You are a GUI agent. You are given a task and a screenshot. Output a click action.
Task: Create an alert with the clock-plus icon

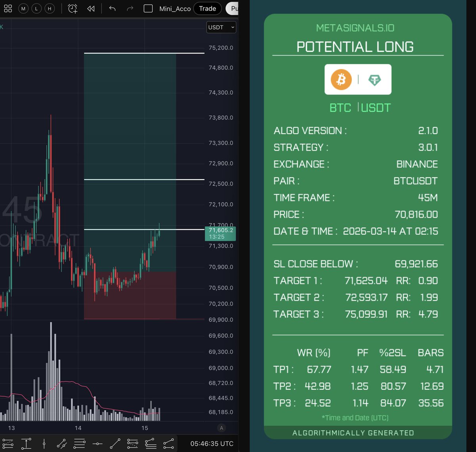[x=73, y=8]
